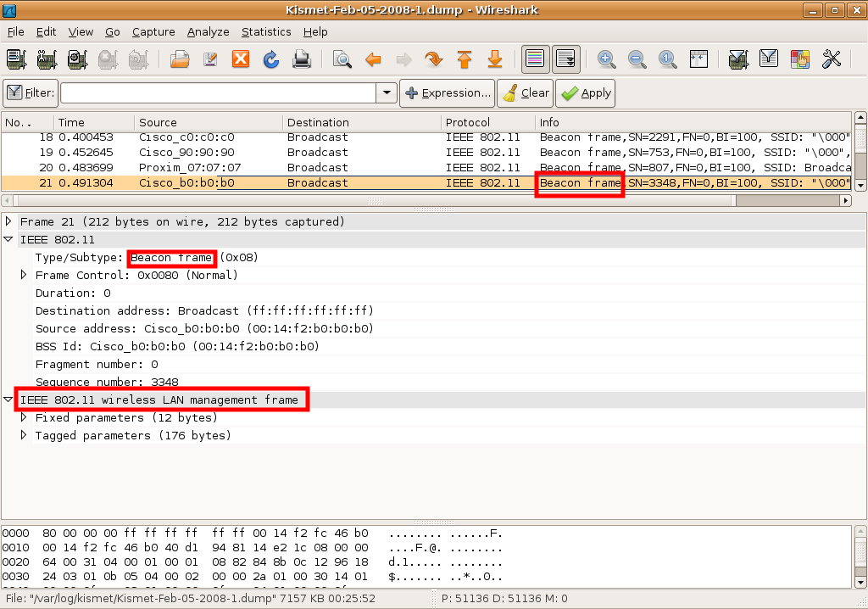Image resolution: width=868 pixels, height=609 pixels.
Task: Open the File menu
Action: 15,32
